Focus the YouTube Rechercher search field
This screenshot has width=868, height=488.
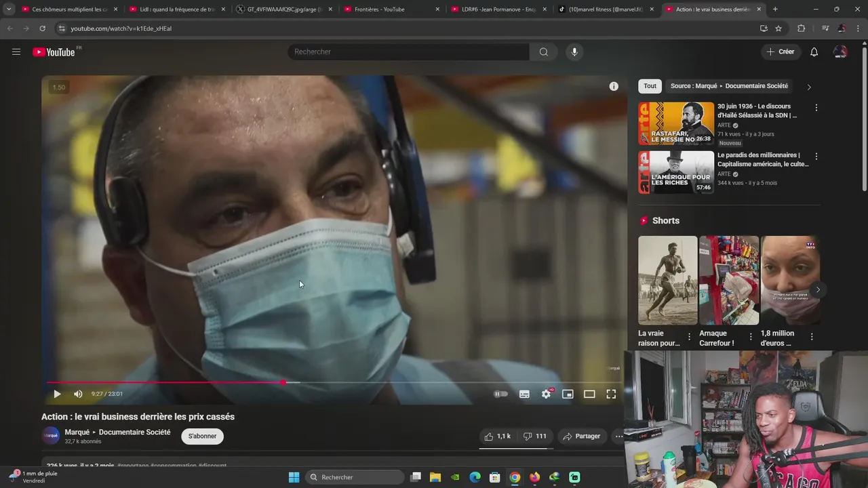tap(408, 52)
